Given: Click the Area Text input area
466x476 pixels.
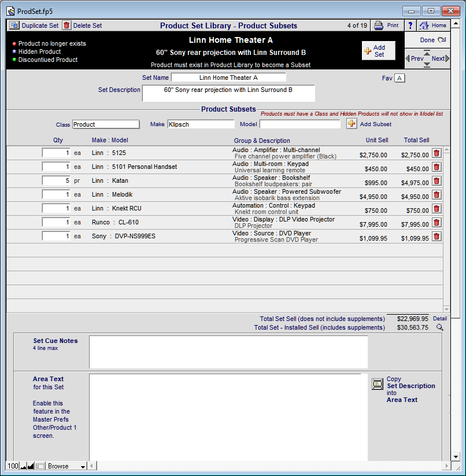Looking at the screenshot, I should [x=228, y=418].
